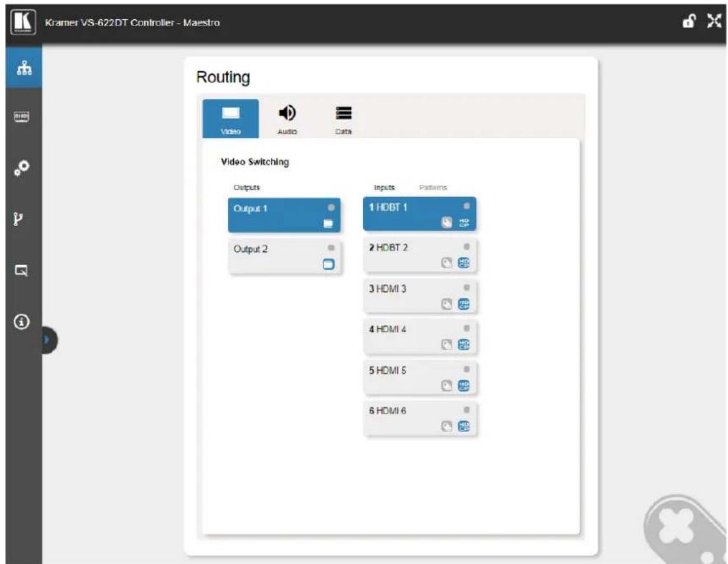Click the display icon on Output 2
Screen dimensions: 728x564
click(x=328, y=264)
